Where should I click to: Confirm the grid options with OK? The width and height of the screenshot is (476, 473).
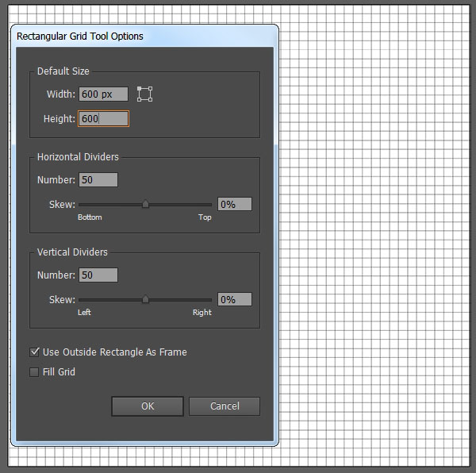coord(148,406)
